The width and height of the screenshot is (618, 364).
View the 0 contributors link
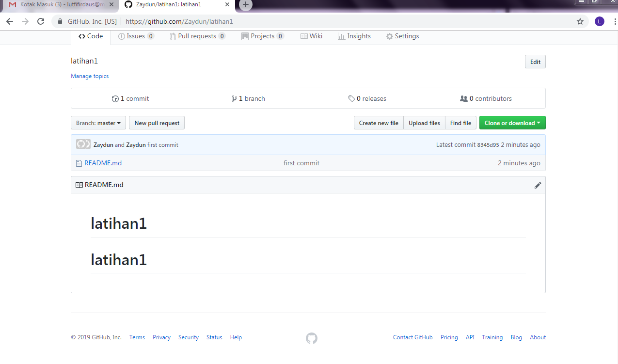[486, 98]
